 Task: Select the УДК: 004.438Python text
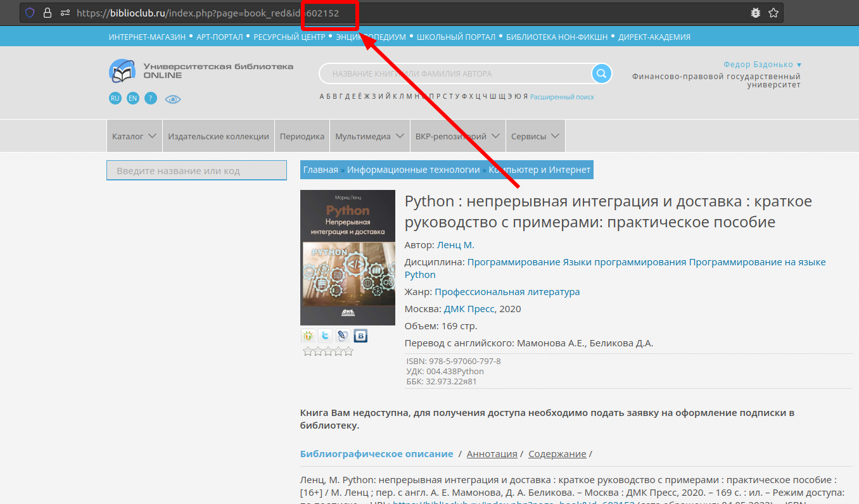click(x=445, y=371)
